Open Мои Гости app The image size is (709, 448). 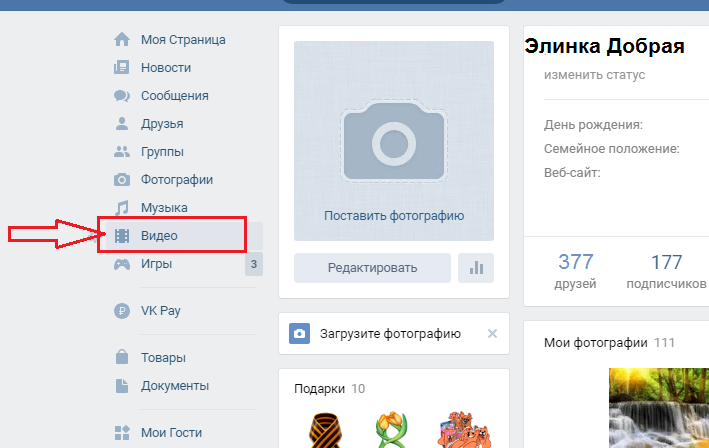pos(171,433)
